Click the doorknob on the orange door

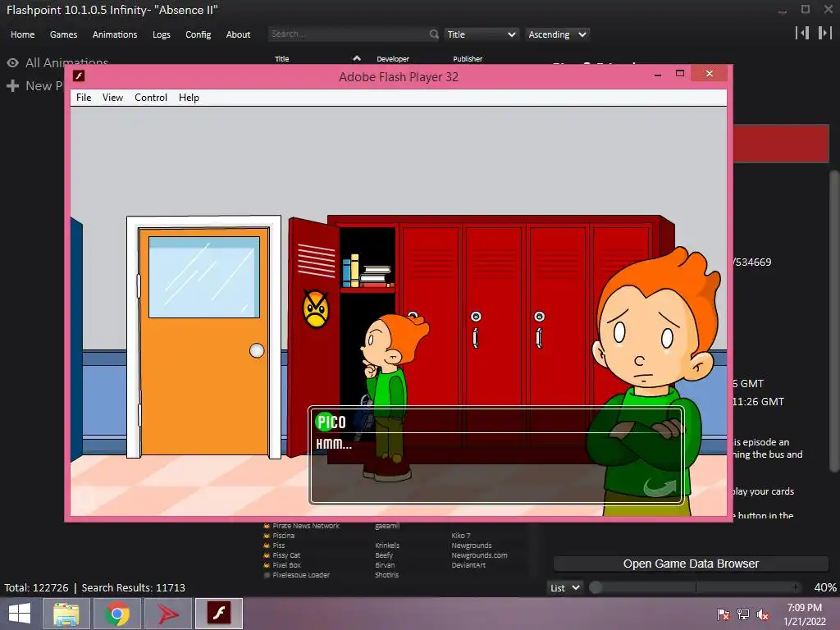pyautogui.click(x=257, y=350)
